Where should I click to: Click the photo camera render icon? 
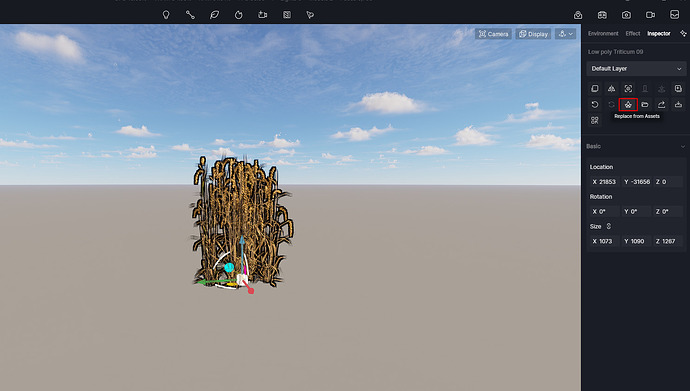point(626,15)
